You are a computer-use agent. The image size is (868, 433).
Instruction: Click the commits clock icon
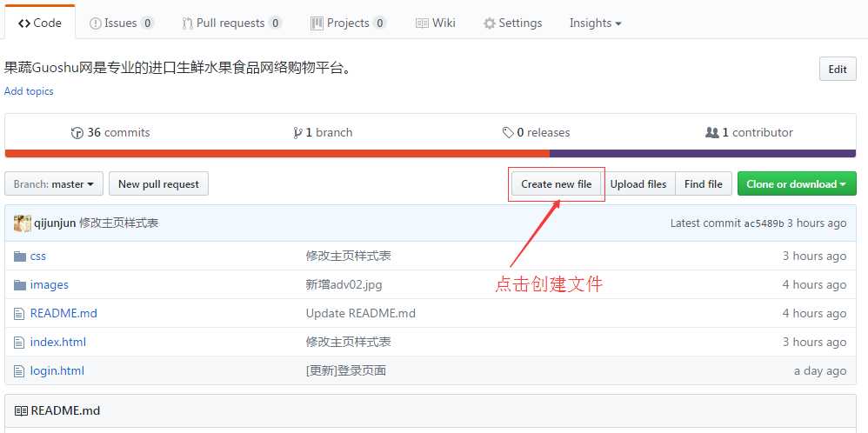point(77,133)
